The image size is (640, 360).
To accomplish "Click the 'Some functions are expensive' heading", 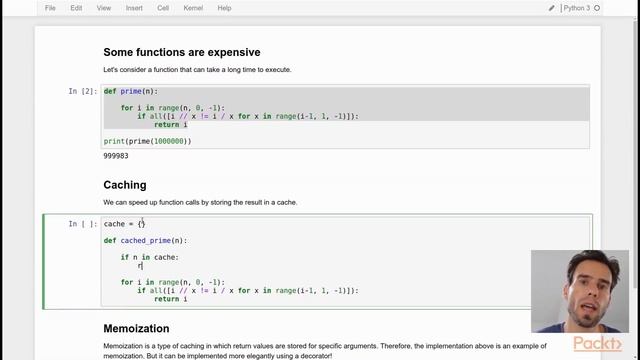I will point(182,52).
